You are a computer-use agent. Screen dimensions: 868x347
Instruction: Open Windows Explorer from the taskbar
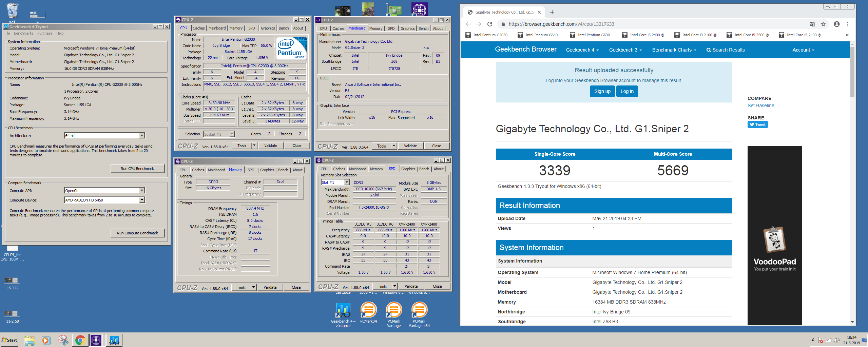click(x=30, y=340)
